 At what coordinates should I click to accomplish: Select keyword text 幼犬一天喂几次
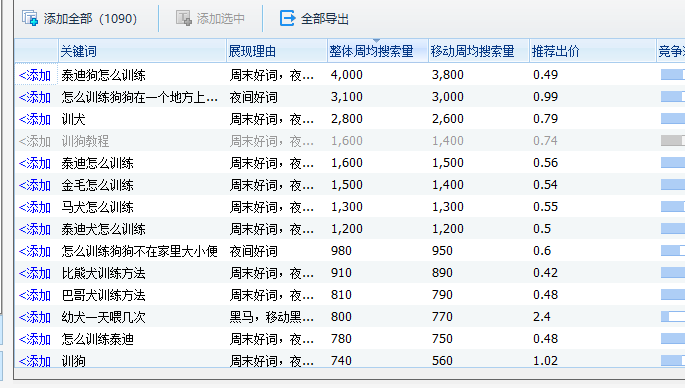point(104,317)
